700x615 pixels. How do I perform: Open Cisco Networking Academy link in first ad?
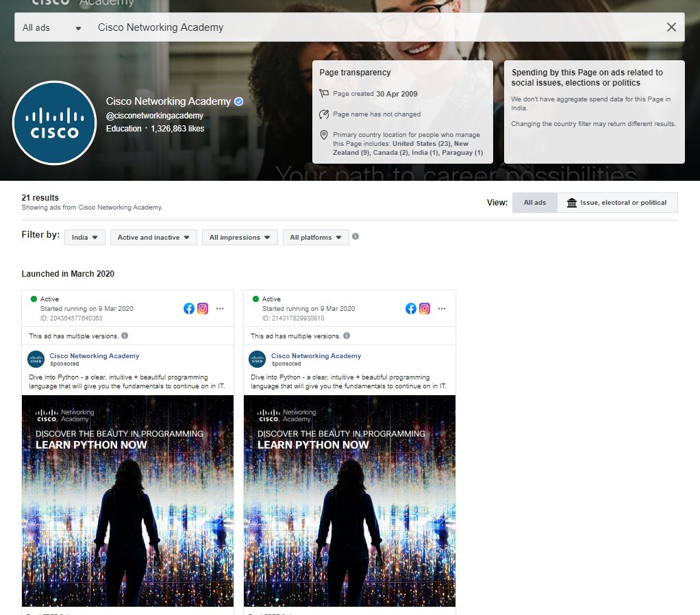[x=95, y=355]
